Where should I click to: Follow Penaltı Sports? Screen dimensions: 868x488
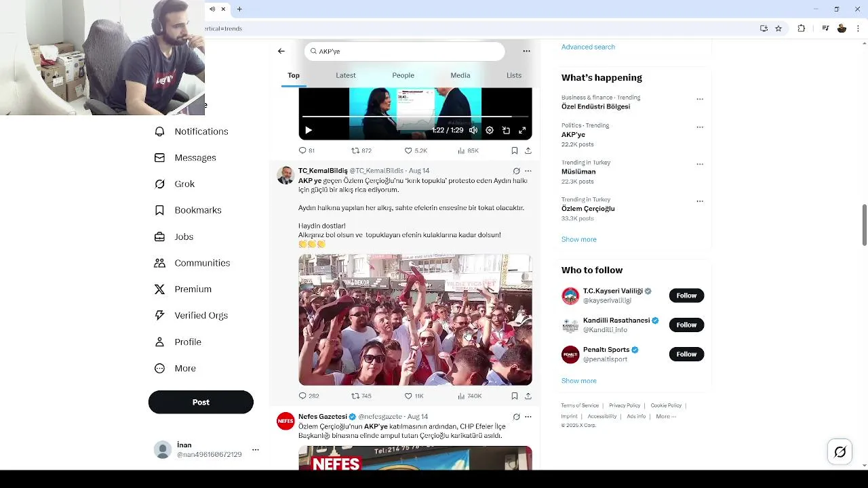click(686, 354)
